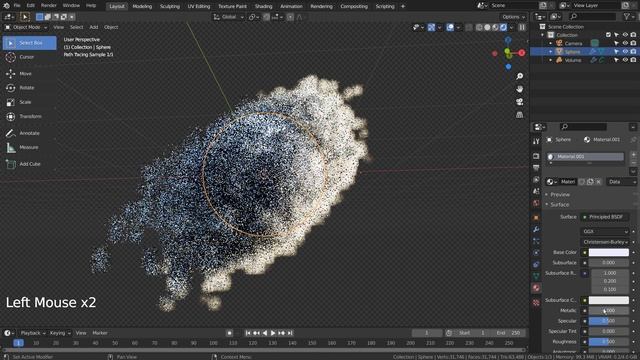This screenshot has height=360, width=640.
Task: Switch to wireframe viewport shading
Action: pyautogui.click(x=479, y=27)
